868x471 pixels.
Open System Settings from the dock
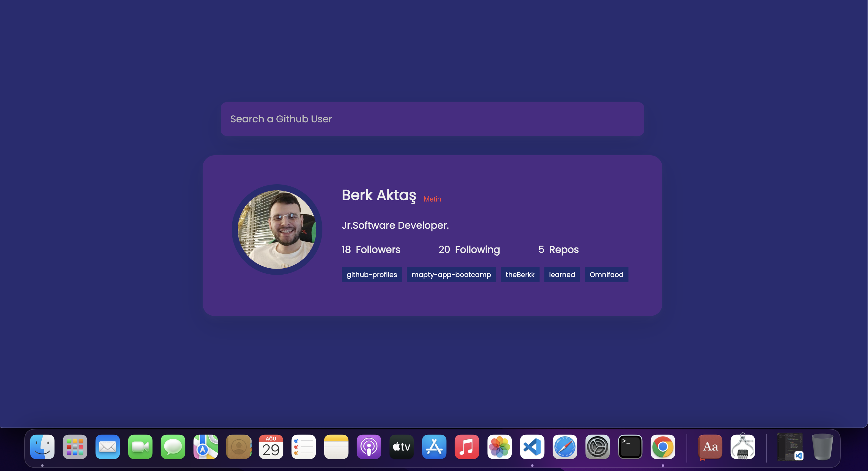point(597,447)
